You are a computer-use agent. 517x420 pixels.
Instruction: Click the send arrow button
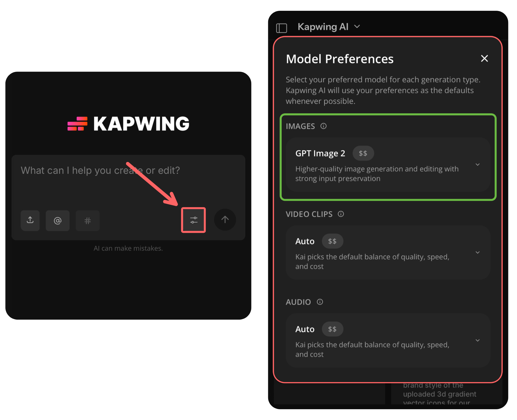point(225,220)
